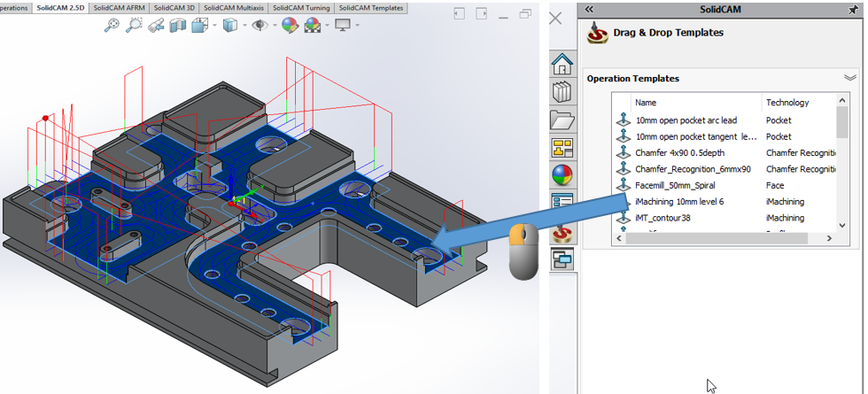Open Hide/Show Items dropdown arrow
The height and width of the screenshot is (394, 868).
pyautogui.click(x=275, y=25)
